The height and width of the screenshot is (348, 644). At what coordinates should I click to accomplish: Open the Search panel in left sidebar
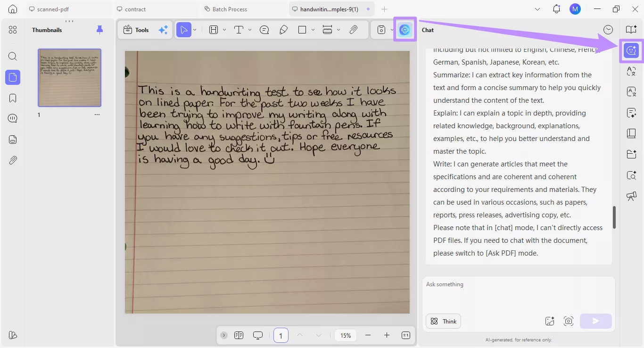(x=13, y=57)
